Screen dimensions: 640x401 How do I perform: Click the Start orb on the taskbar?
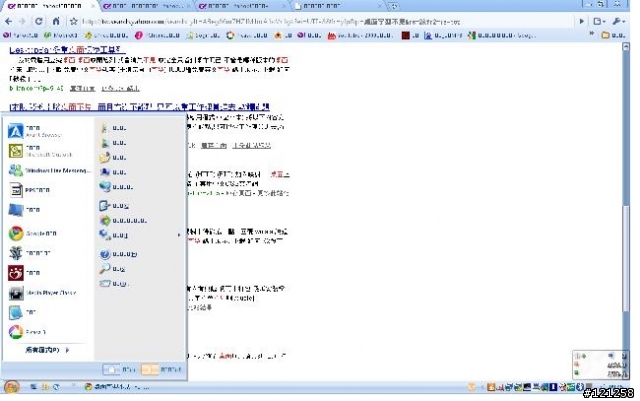click(x=11, y=386)
